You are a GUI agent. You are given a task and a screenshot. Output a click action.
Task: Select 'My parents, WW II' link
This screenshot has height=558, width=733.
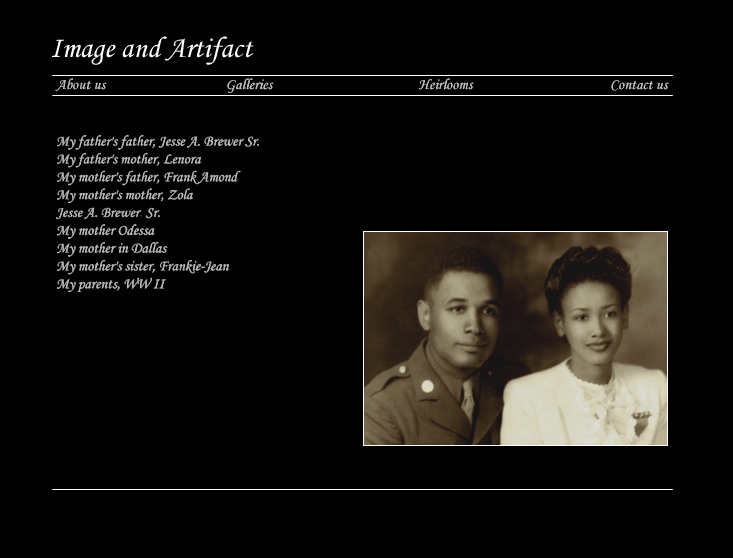coord(111,284)
